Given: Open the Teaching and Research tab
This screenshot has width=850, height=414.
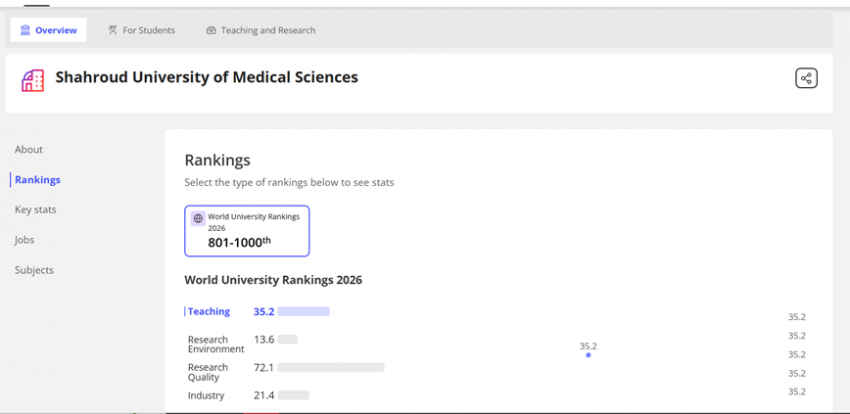Looking at the screenshot, I should pyautogui.click(x=260, y=30).
